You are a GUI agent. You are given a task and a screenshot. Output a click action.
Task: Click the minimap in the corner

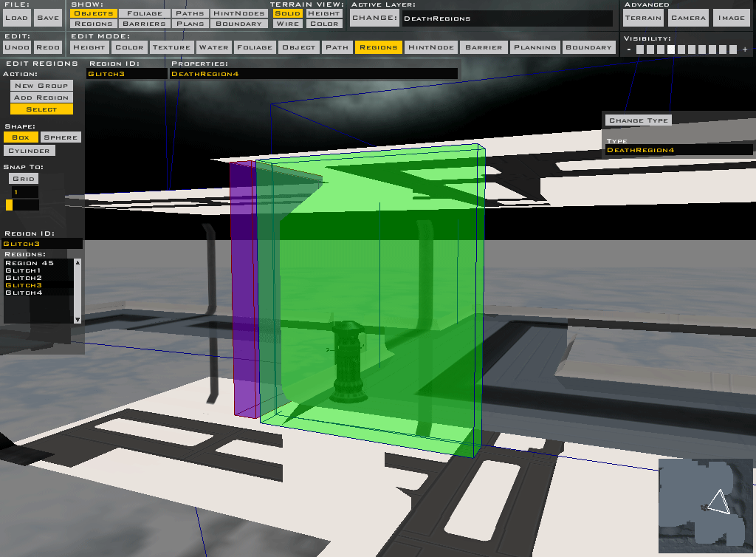pyautogui.click(x=705, y=505)
